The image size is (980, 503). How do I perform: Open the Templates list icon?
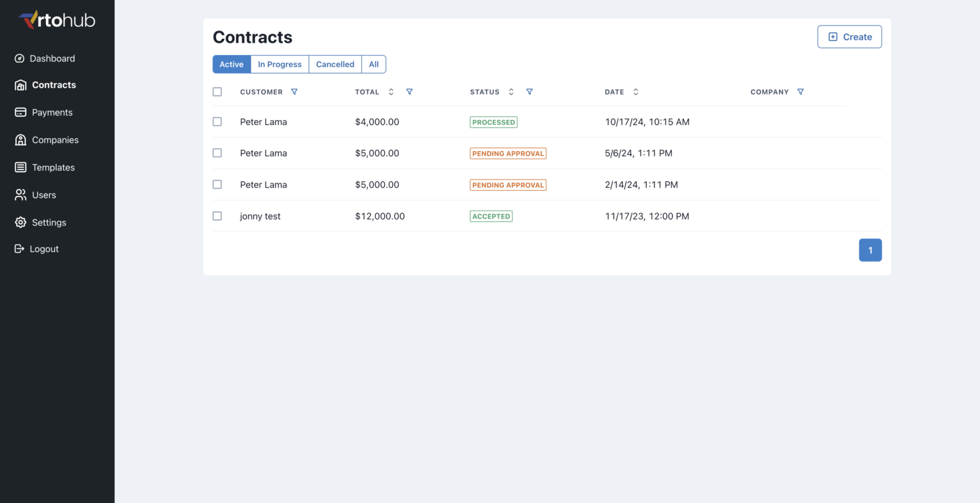(x=20, y=167)
